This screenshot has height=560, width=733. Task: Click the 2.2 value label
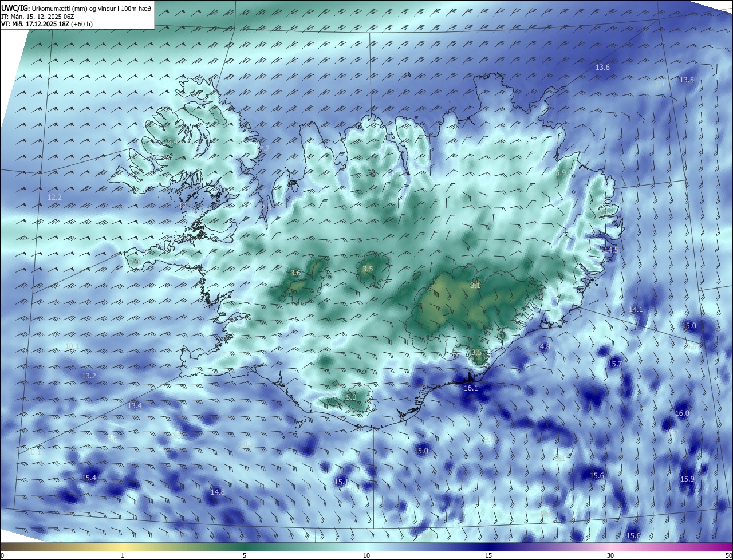click(x=263, y=148)
